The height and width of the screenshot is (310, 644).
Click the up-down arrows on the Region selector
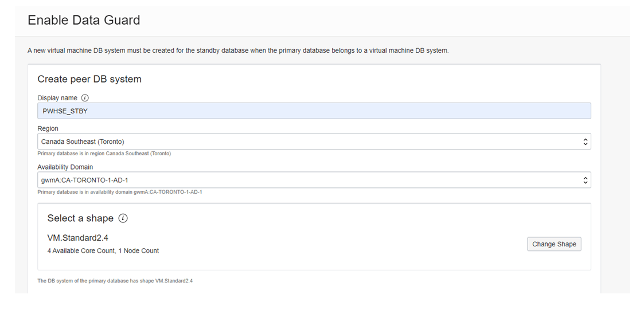click(585, 142)
